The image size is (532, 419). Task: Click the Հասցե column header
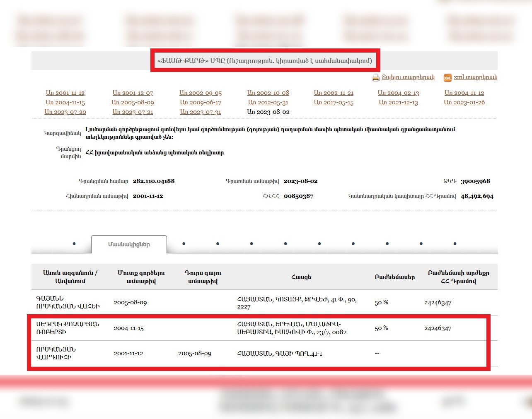(x=301, y=277)
